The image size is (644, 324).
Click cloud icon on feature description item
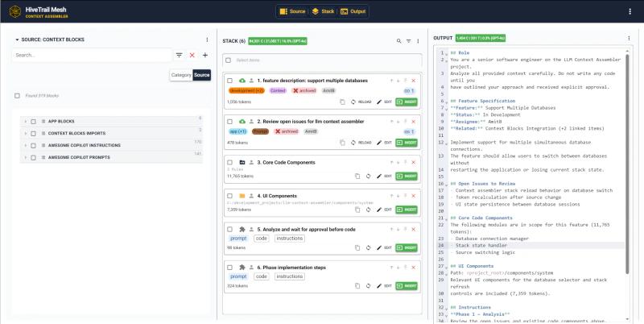[x=242, y=81]
